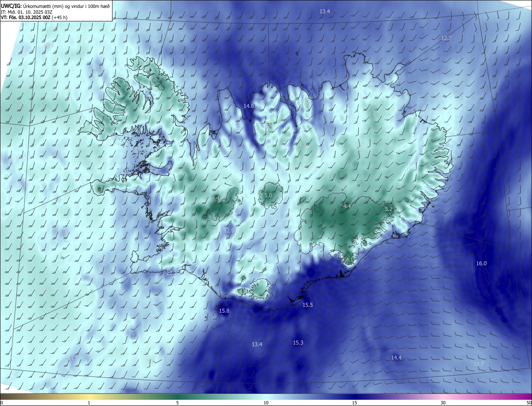Click the 5 tick on the colour scale

(177, 403)
